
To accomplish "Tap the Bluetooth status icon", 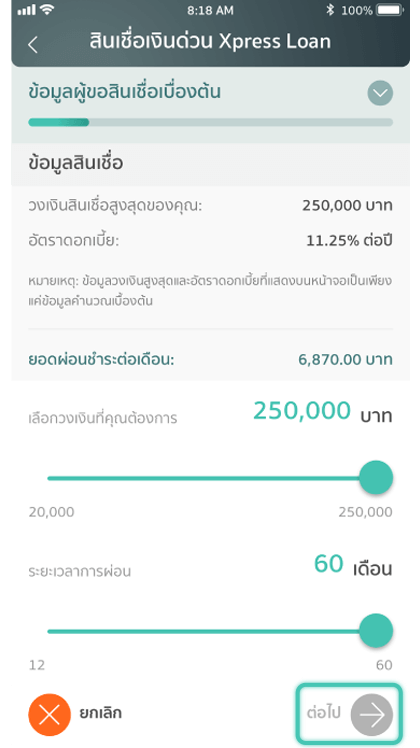I will pyautogui.click(x=330, y=10).
